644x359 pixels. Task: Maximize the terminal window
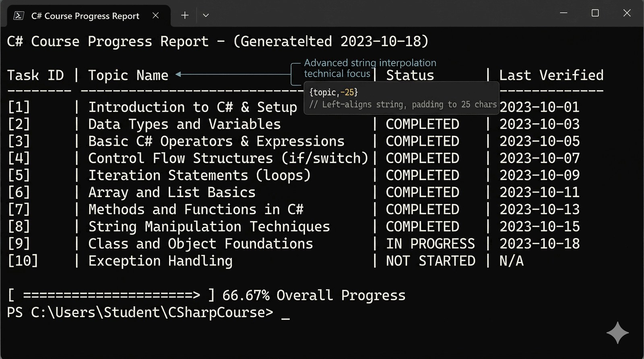[595, 13]
